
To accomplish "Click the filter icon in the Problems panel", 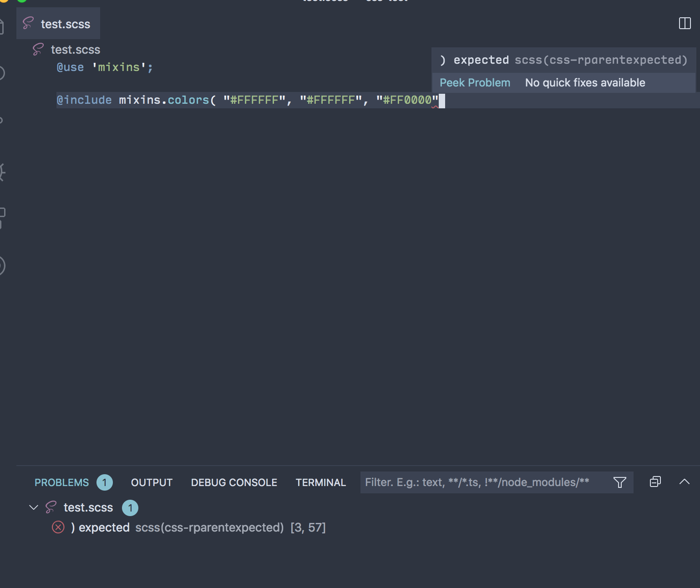I will [x=620, y=482].
